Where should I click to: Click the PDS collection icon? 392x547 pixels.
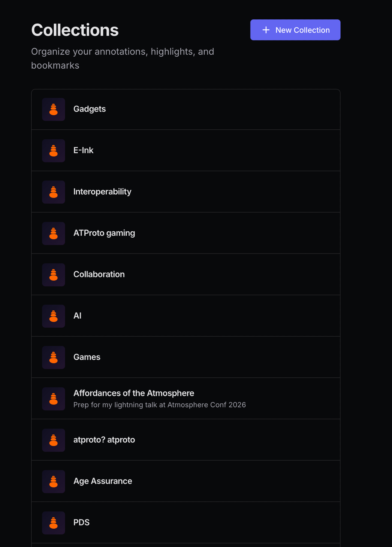[x=54, y=523]
